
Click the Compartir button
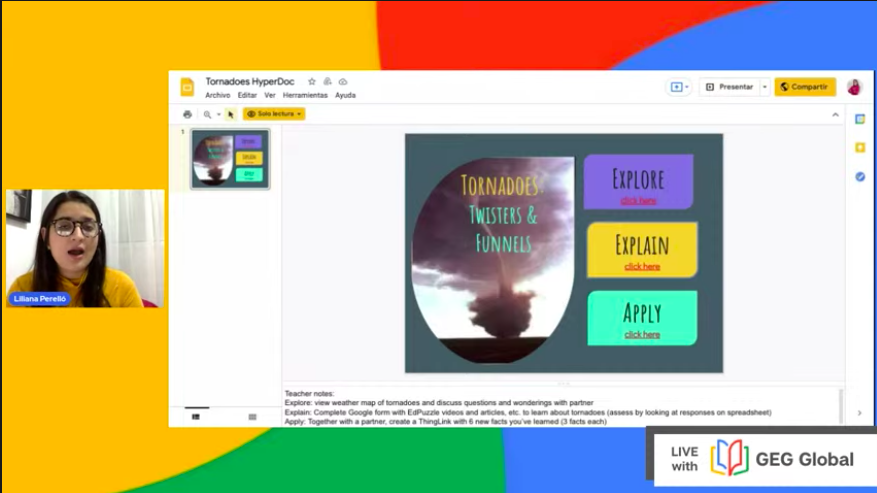click(805, 87)
